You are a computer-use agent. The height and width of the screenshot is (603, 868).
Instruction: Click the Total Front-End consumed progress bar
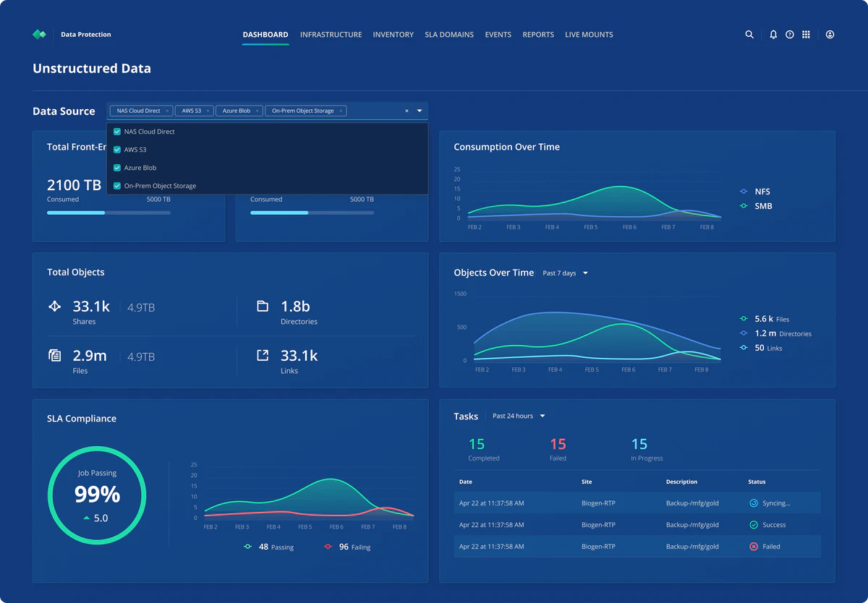[109, 213]
